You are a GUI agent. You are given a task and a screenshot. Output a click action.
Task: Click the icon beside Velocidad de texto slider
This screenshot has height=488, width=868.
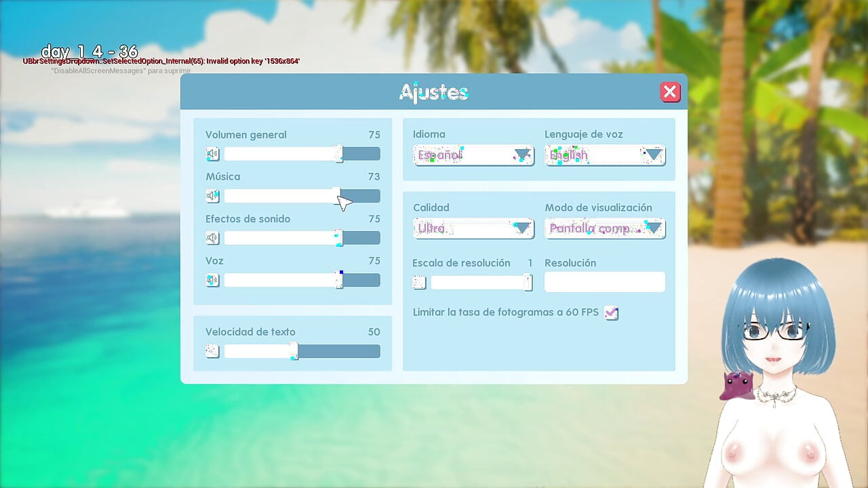212,351
